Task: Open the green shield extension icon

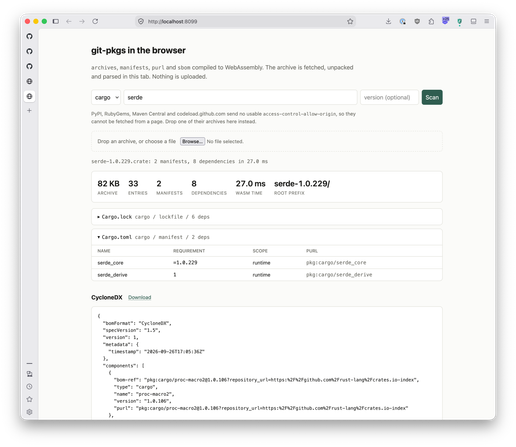Action: (x=460, y=22)
